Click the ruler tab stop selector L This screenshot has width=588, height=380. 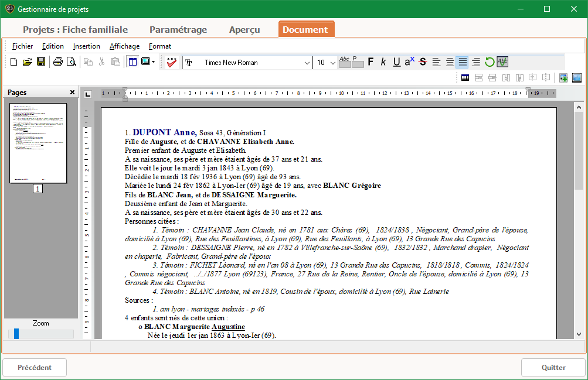88,94
